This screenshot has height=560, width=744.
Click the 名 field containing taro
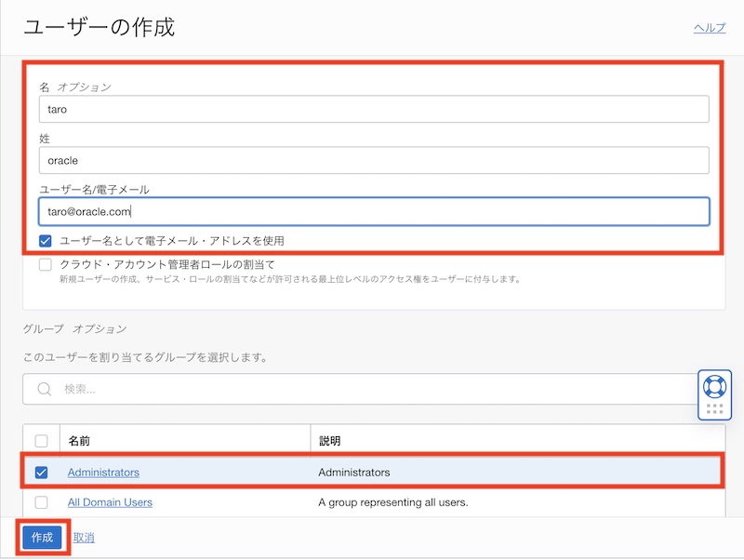pos(373,109)
